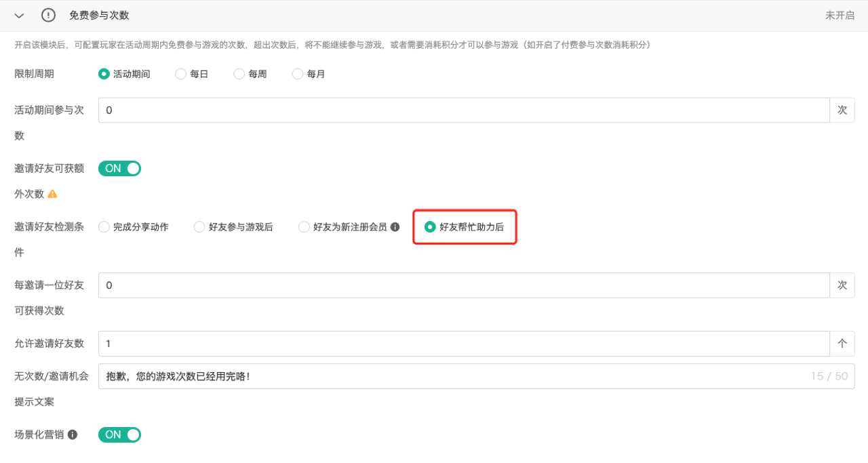Click the 免费参与次数 section title
The height and width of the screenshot is (463, 868).
click(x=99, y=15)
